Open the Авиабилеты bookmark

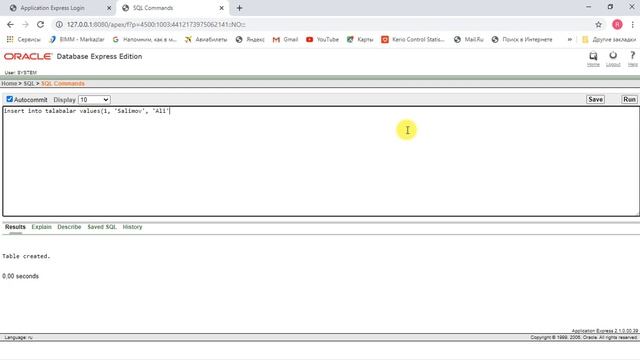[206, 40]
